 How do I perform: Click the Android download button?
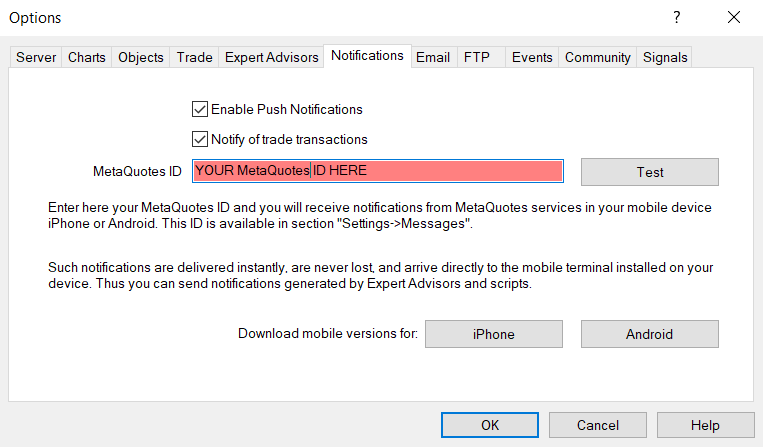click(649, 334)
